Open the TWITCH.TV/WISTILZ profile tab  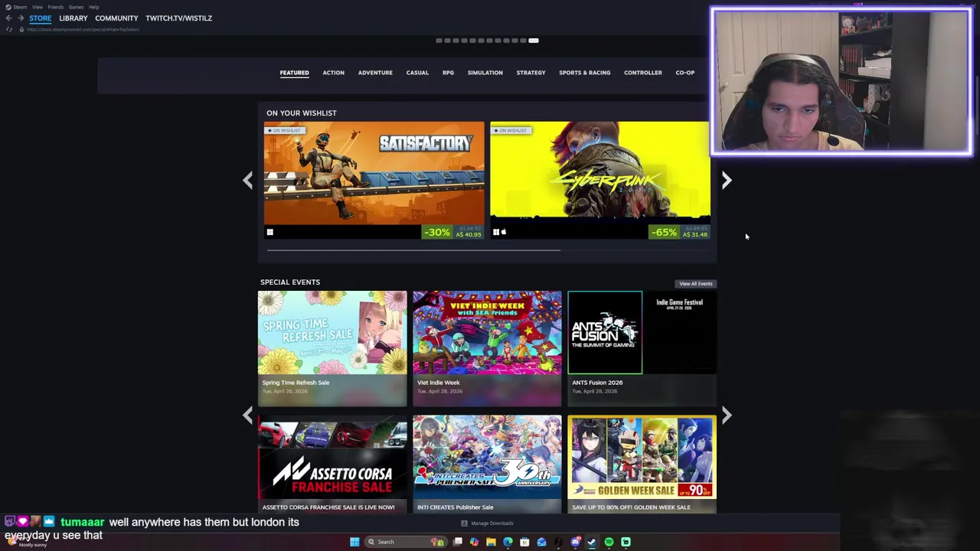(179, 18)
